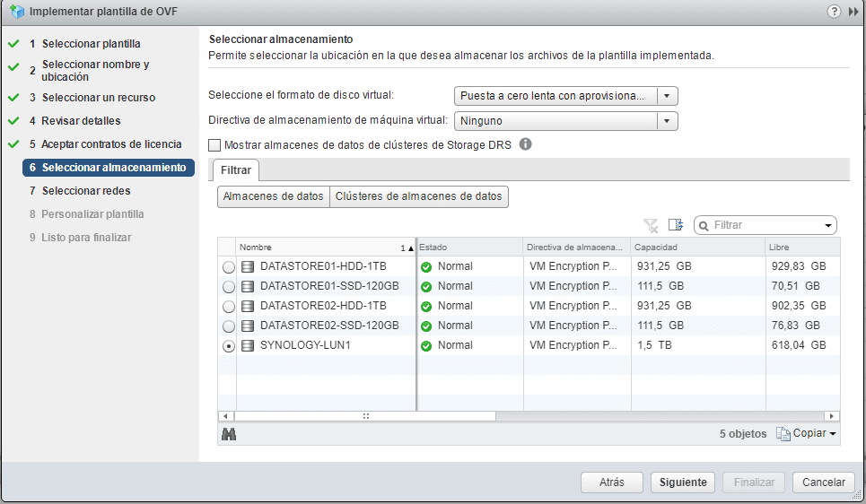Select DATASTORE02-HDD-1TB radio button
866x504 pixels.
click(x=229, y=307)
